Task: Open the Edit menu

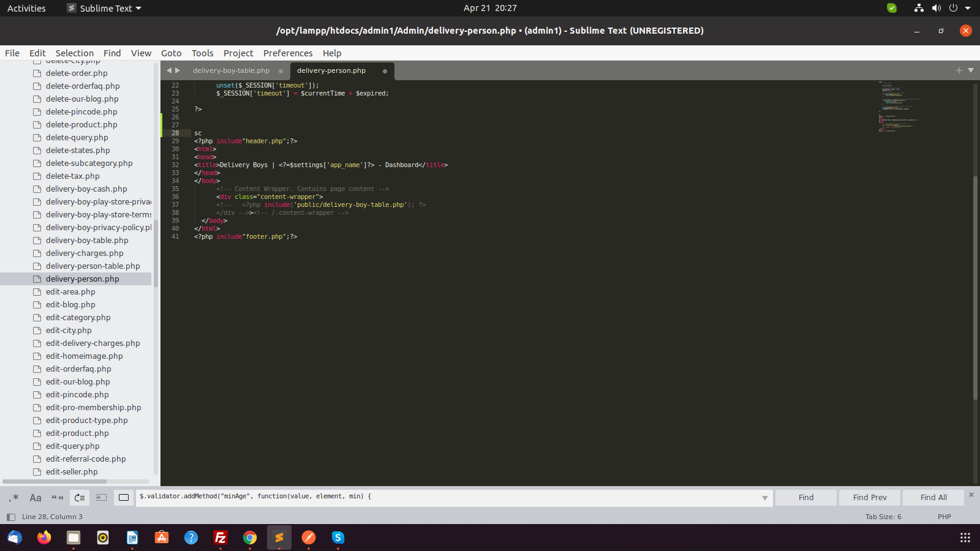Action: (37, 53)
